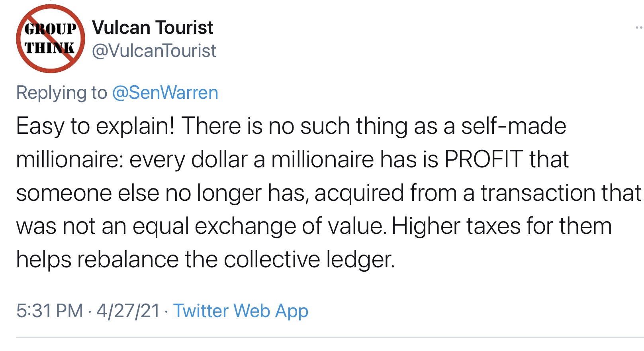Click the phrase "collective ledger"
Screen dimensions: 644x351
[x=309, y=260]
